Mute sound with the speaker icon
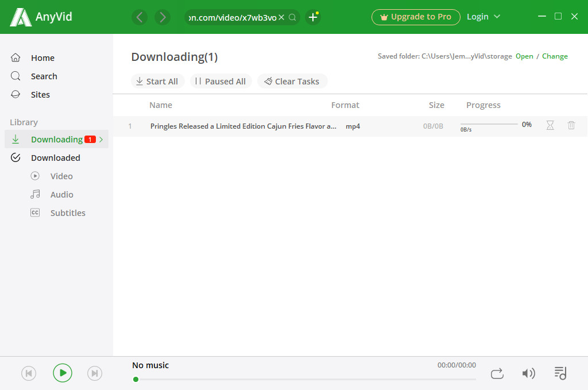The height and width of the screenshot is (390, 588). coord(528,373)
